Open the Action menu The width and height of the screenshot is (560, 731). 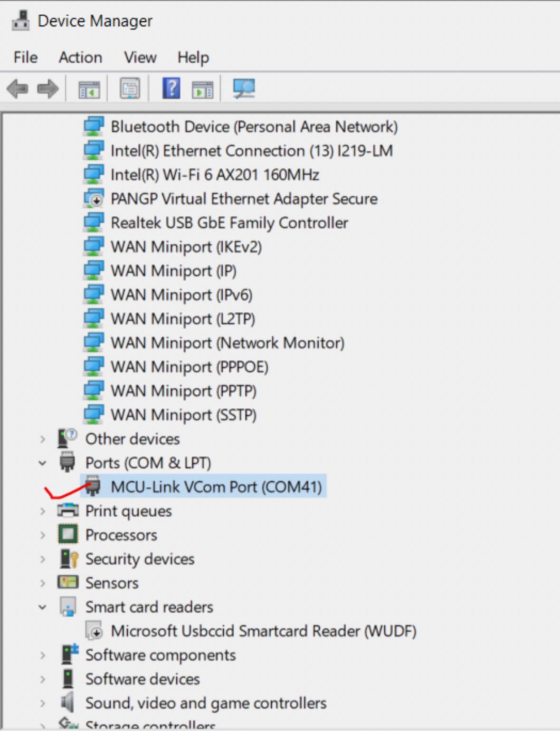(80, 58)
